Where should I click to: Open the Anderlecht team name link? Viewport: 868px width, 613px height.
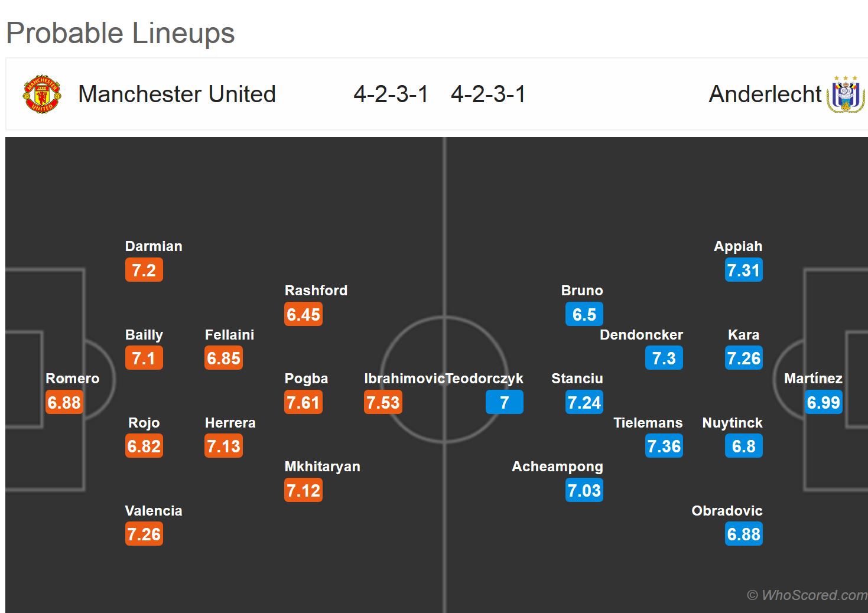765,94
